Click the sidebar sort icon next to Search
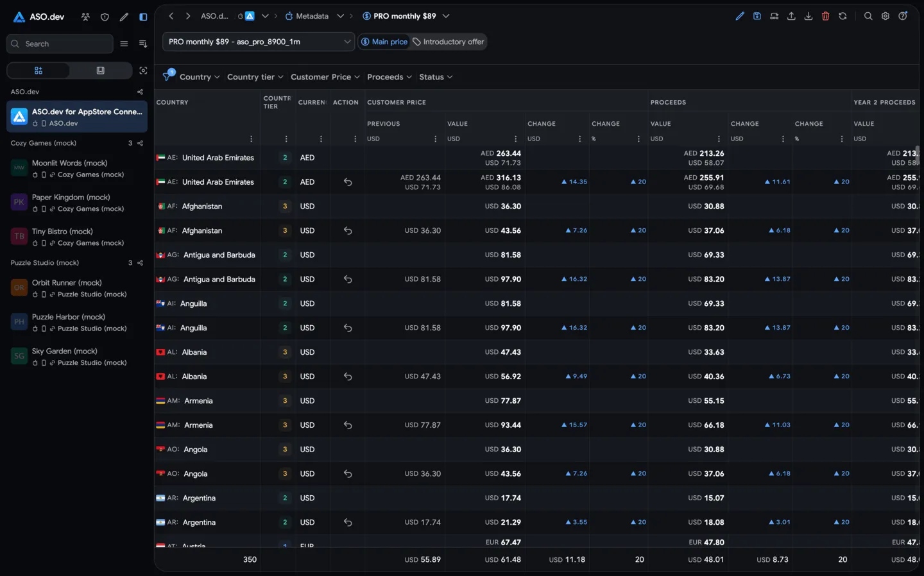 point(143,44)
